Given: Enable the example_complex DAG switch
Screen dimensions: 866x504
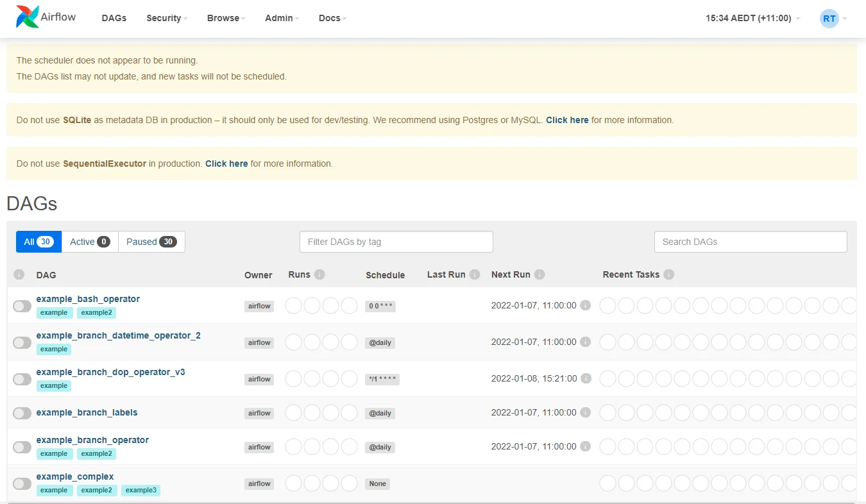Looking at the screenshot, I should coord(22,483).
